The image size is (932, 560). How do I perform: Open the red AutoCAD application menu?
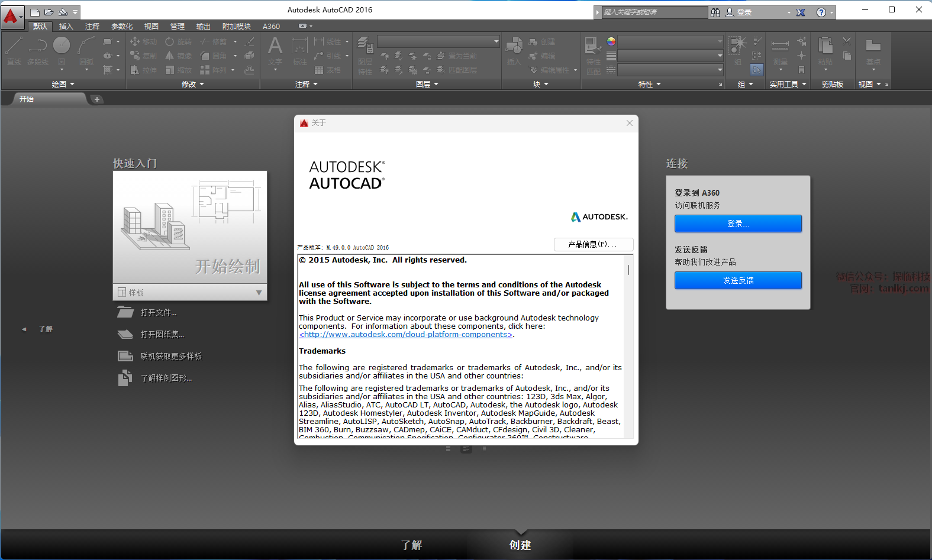(11, 16)
